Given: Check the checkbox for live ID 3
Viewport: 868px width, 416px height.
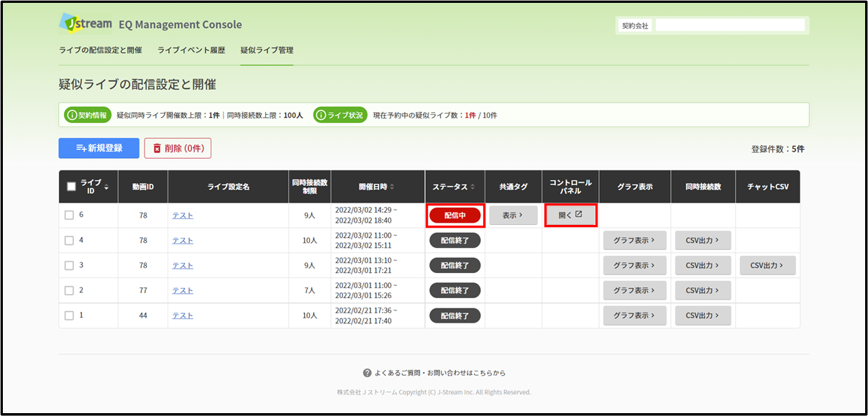Looking at the screenshot, I should [x=69, y=265].
